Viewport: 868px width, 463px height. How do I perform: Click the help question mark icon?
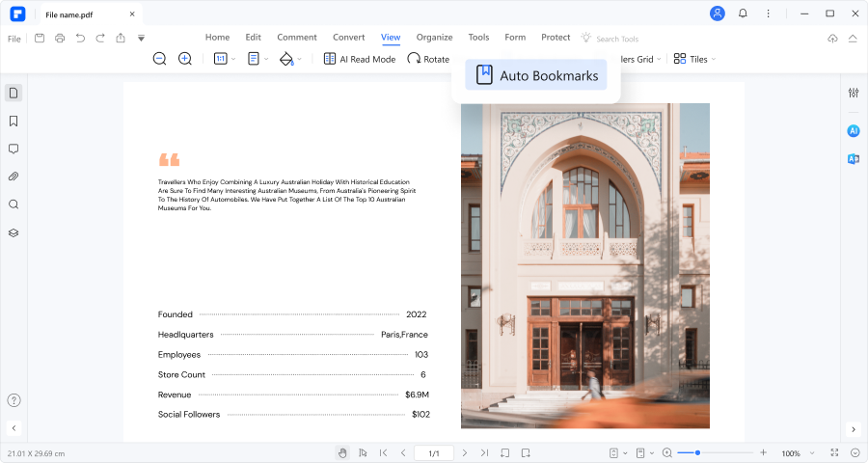click(x=14, y=400)
